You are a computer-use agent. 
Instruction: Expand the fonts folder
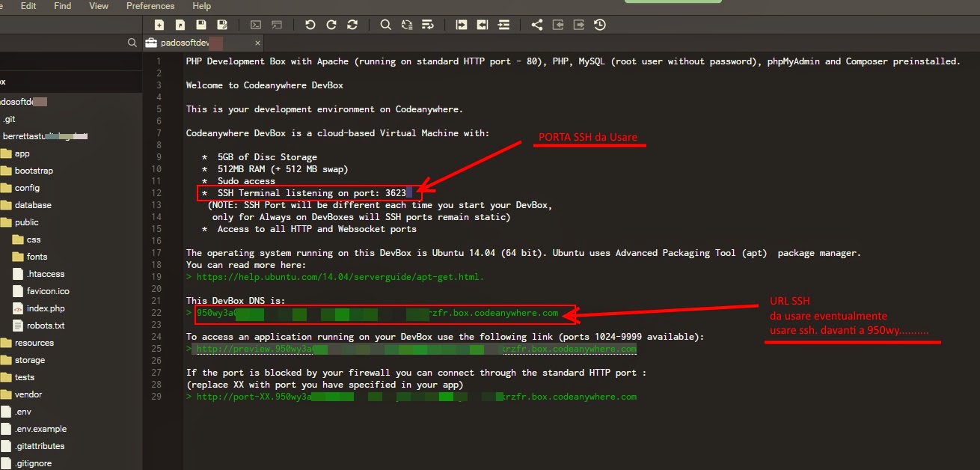[x=37, y=257]
